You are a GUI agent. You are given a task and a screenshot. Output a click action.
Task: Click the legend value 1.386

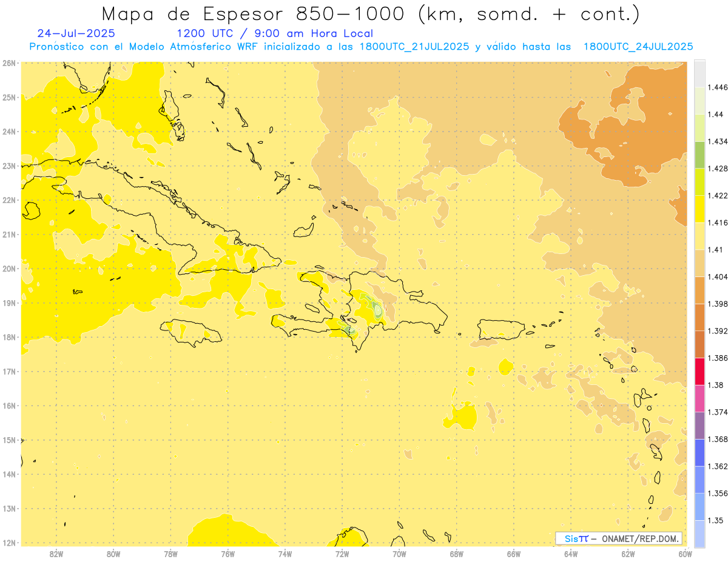pyautogui.click(x=717, y=358)
